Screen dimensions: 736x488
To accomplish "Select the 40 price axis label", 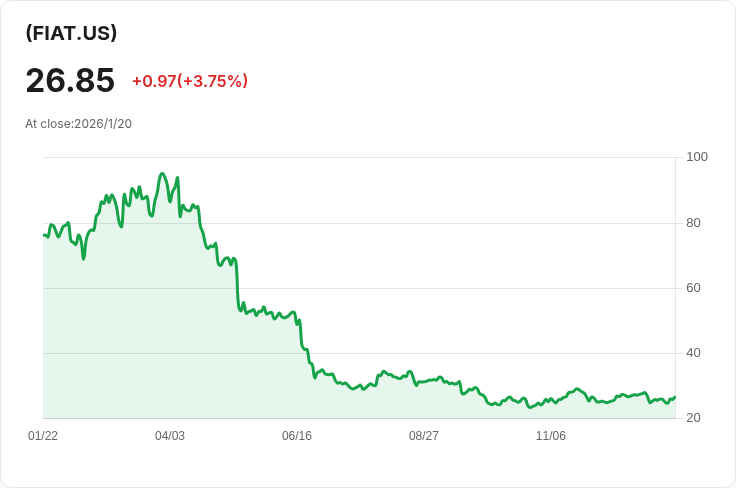I will (x=693, y=353).
